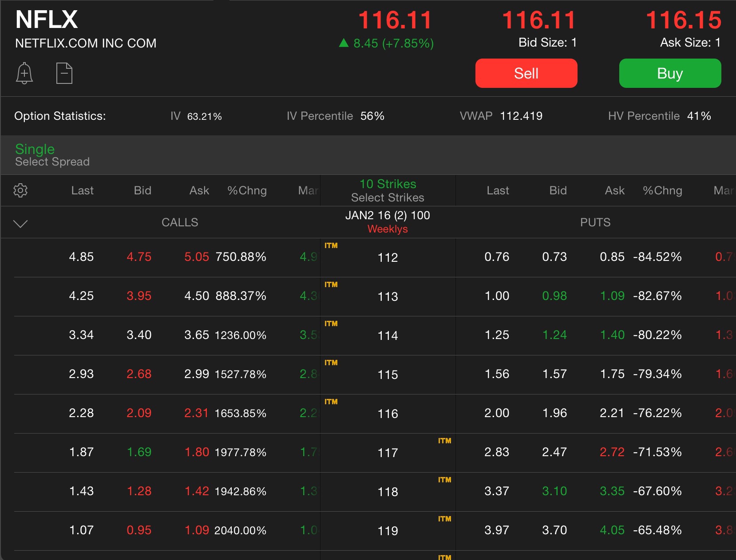736x560 pixels.
Task: Collapse the JAN2 16 expiration chevron
Action: tap(20, 223)
